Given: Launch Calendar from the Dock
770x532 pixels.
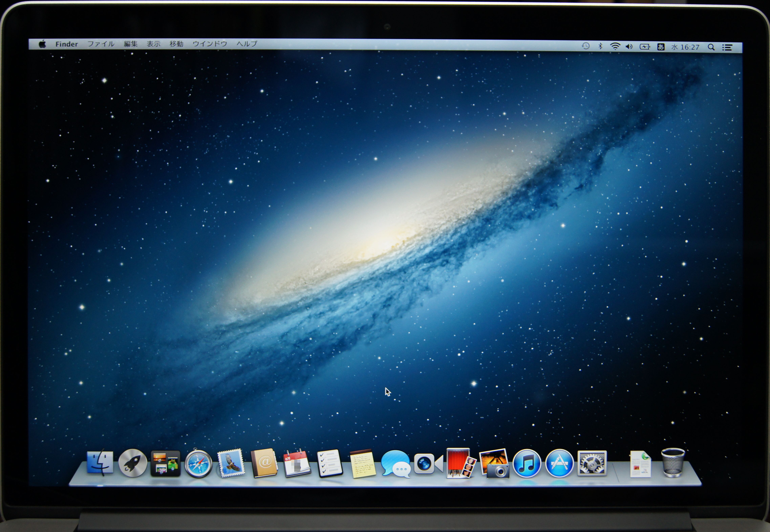Looking at the screenshot, I should click(x=296, y=463).
